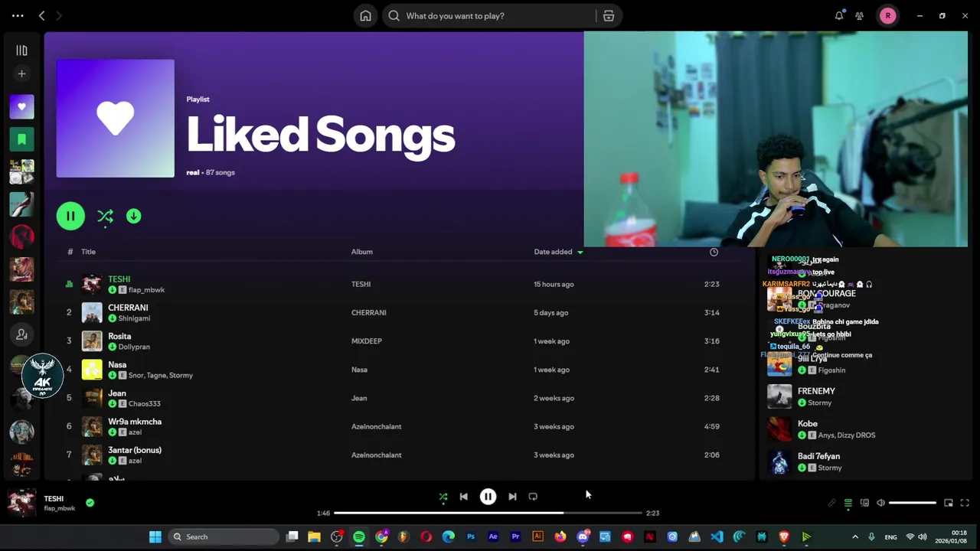Pause playback in the bottom player bar

pos(488,497)
